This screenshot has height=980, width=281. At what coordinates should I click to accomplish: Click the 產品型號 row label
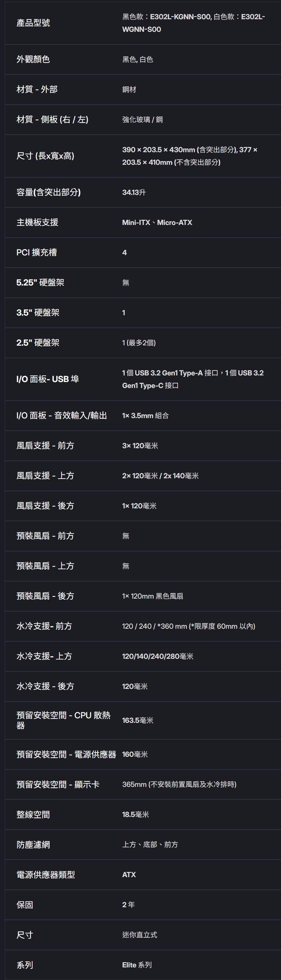[x=33, y=23]
